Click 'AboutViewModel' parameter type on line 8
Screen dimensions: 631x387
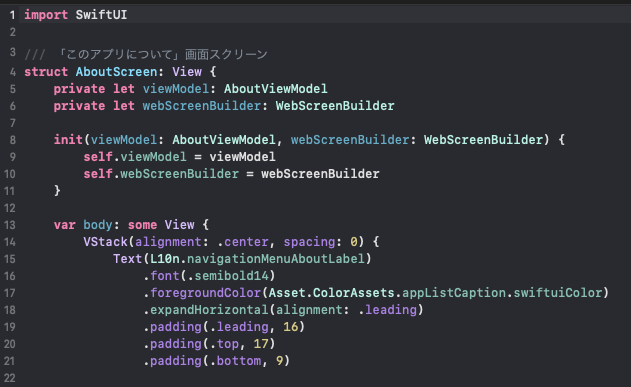tap(224, 140)
